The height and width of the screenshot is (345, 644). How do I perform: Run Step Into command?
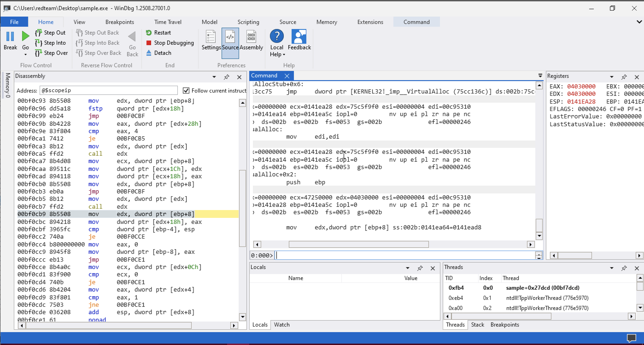click(x=51, y=43)
